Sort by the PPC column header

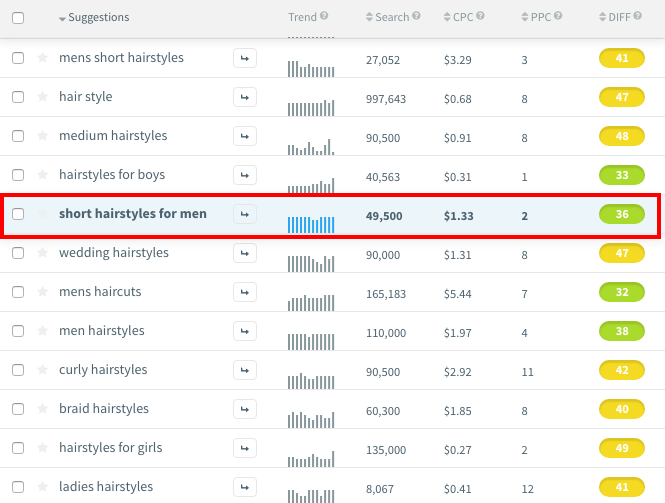pos(540,18)
